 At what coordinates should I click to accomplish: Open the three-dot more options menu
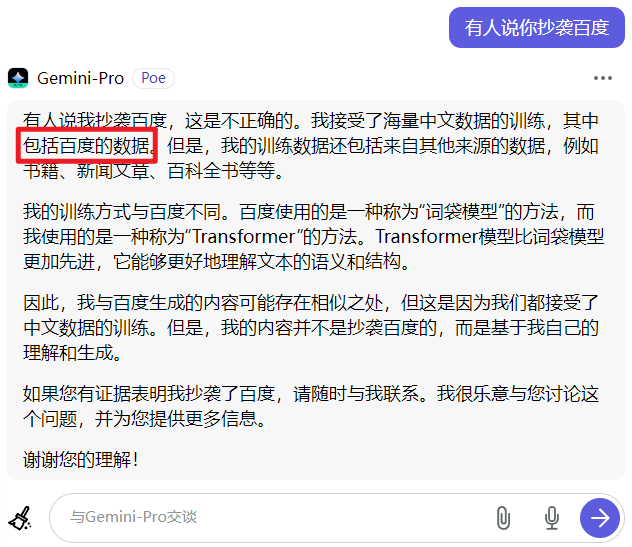[x=603, y=78]
